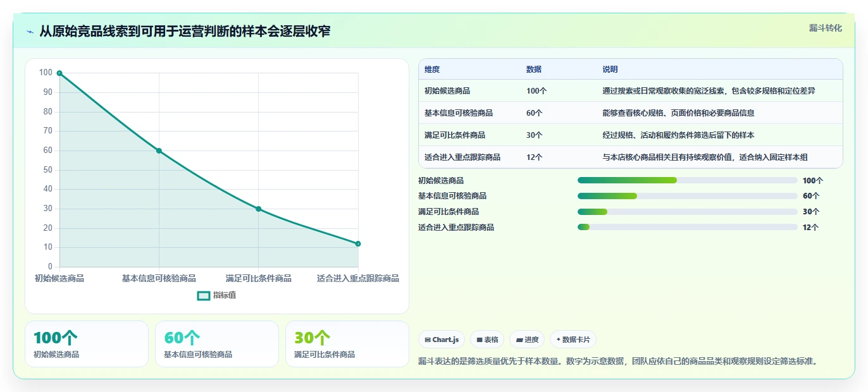The height and width of the screenshot is (392, 868).
Task: Click the description 经过规格、活动和履约条件筛选
Action: [678, 135]
